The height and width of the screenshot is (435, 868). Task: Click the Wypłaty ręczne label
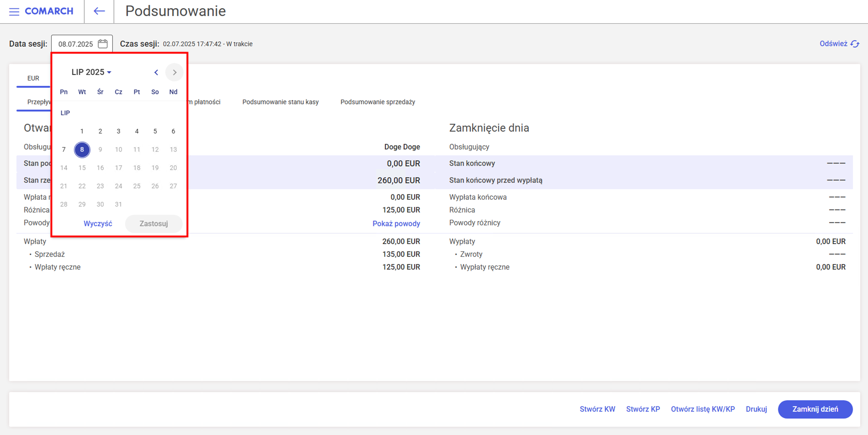(484, 267)
